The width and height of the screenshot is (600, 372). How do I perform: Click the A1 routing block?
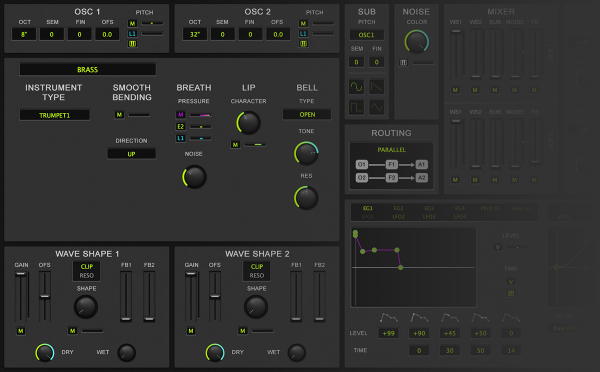(x=421, y=165)
